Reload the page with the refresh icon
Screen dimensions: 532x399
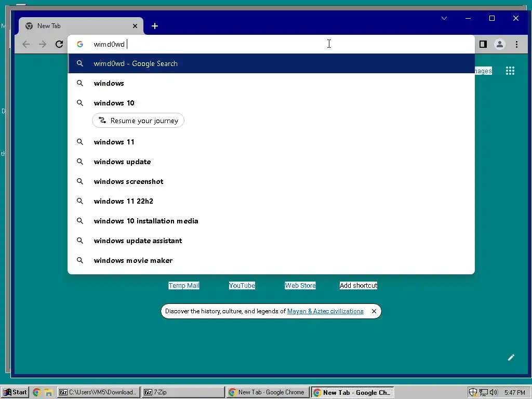(x=59, y=44)
